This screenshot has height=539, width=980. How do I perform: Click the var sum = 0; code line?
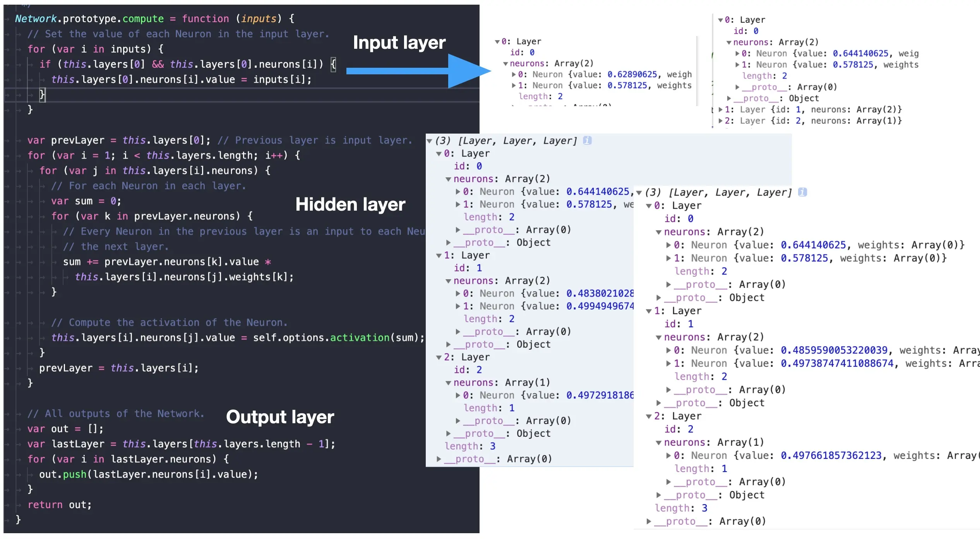(x=86, y=201)
